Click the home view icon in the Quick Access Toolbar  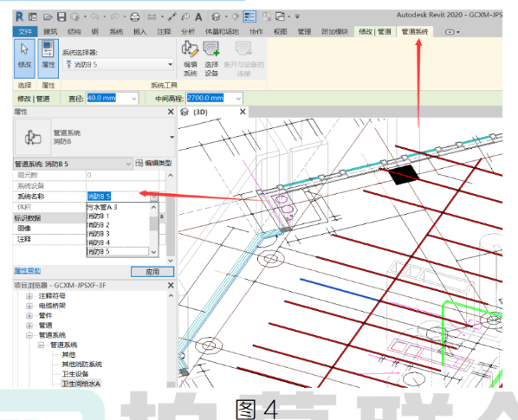click(33, 16)
